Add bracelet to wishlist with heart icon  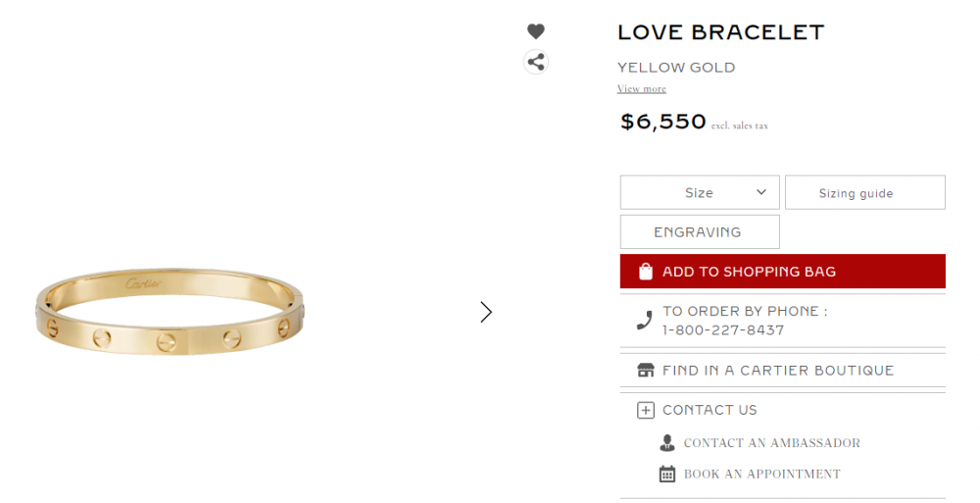[535, 31]
